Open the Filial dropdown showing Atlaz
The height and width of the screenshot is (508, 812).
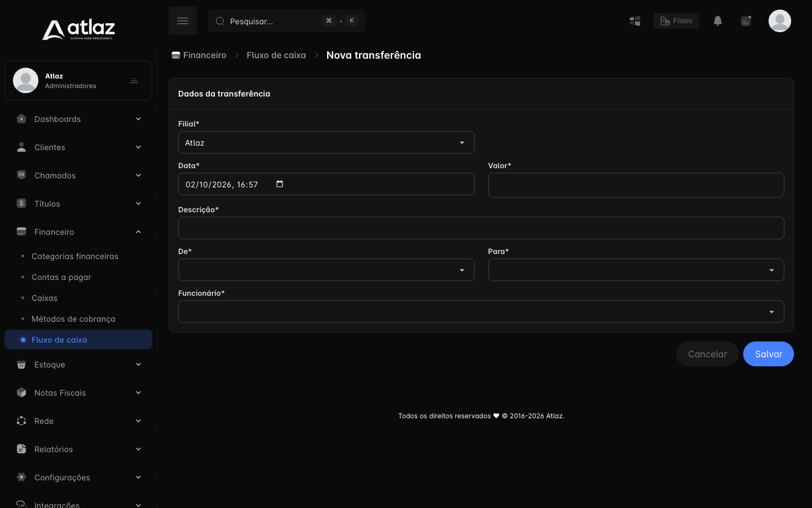[x=326, y=142]
